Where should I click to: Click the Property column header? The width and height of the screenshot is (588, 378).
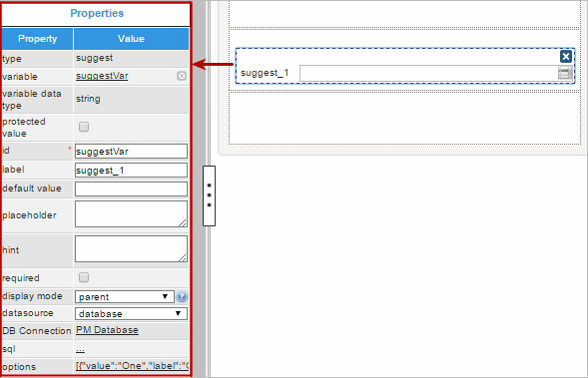[38, 39]
